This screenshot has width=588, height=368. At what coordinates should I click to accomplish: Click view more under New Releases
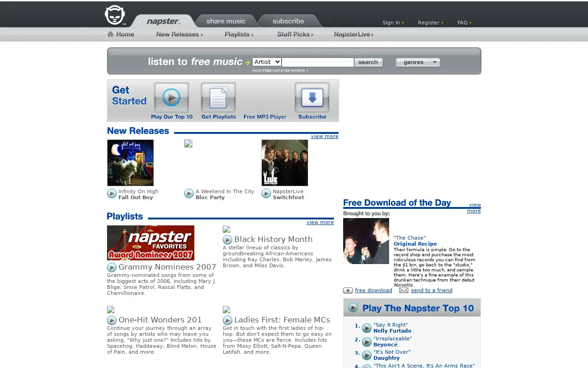pyautogui.click(x=324, y=136)
